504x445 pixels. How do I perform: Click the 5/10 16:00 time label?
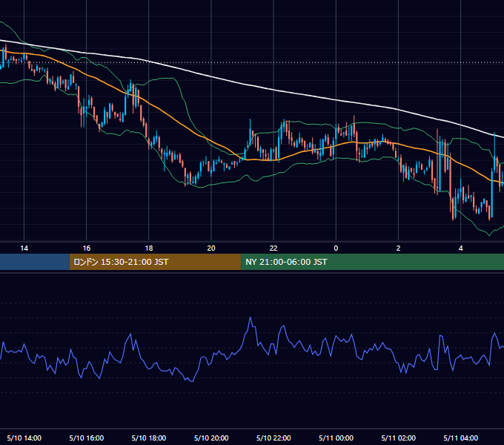(87, 438)
